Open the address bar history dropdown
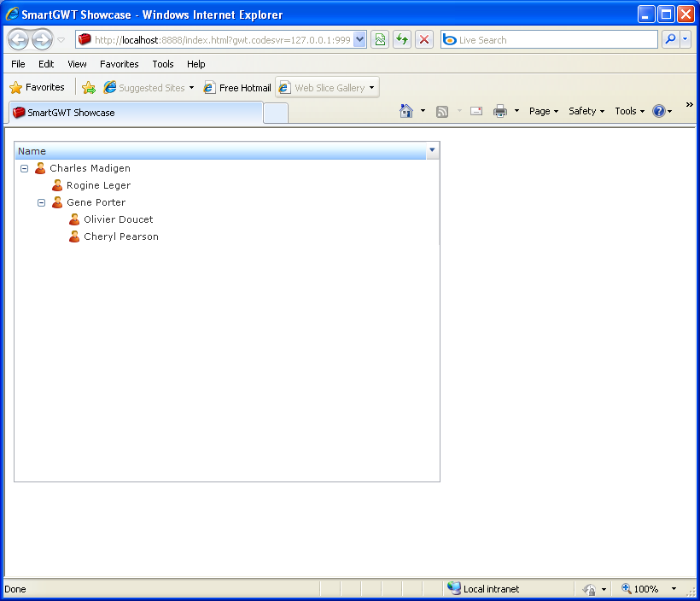700x601 pixels. 360,40
